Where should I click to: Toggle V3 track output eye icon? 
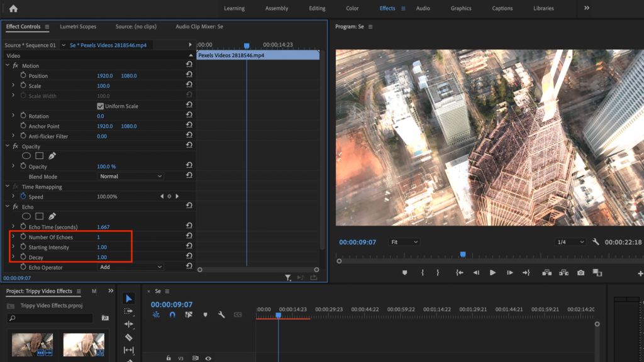(x=208, y=358)
